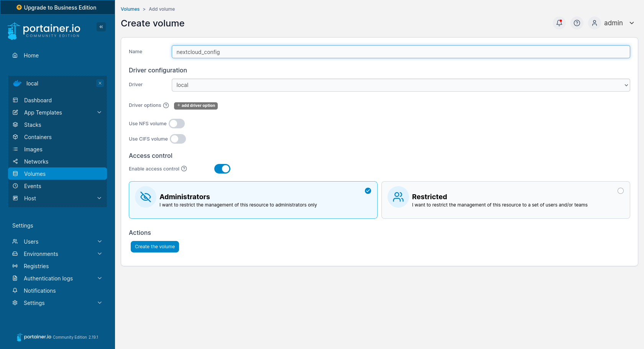The image size is (644, 349).
Task: Disable the Enable access control toggle
Action: pos(222,169)
